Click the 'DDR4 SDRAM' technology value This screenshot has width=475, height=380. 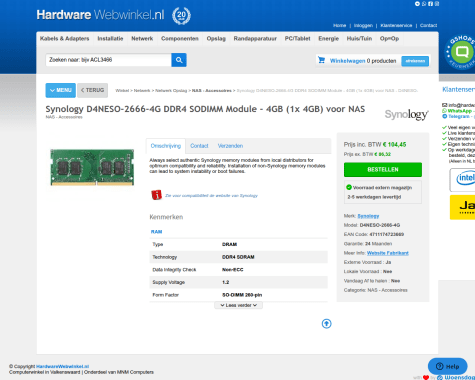(x=238, y=257)
